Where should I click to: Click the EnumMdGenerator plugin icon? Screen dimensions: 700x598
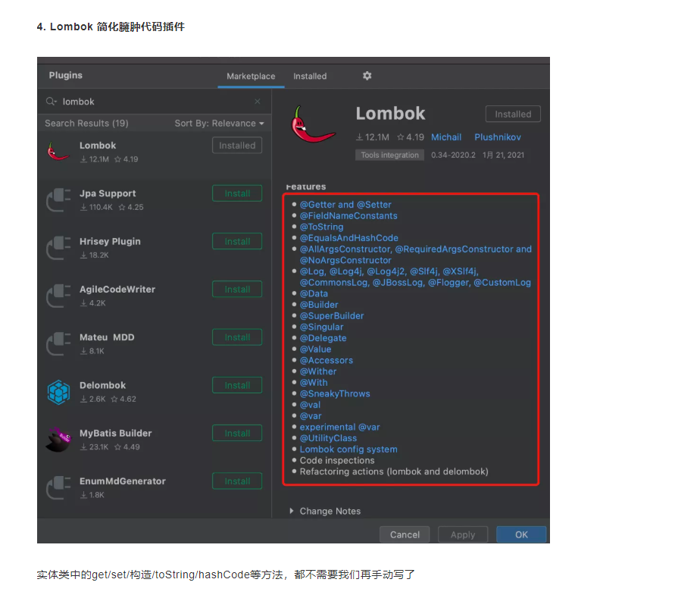[58, 487]
